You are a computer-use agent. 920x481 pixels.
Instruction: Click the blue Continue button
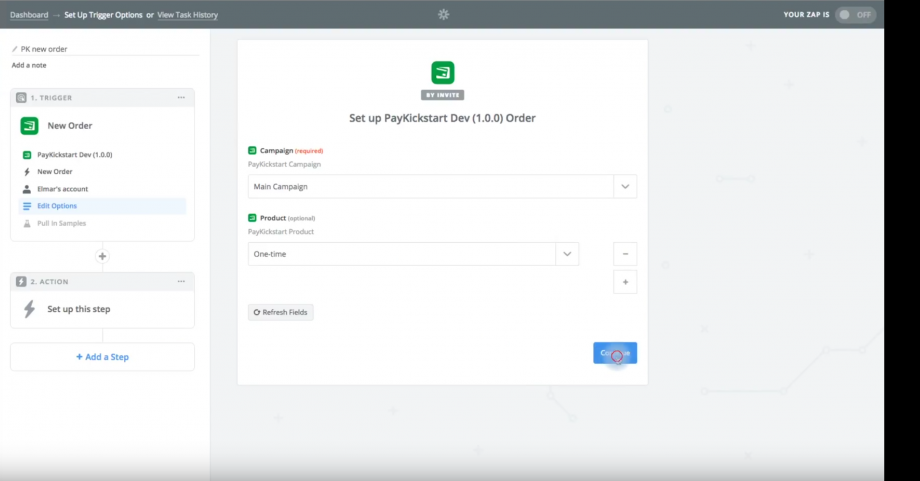click(x=615, y=353)
